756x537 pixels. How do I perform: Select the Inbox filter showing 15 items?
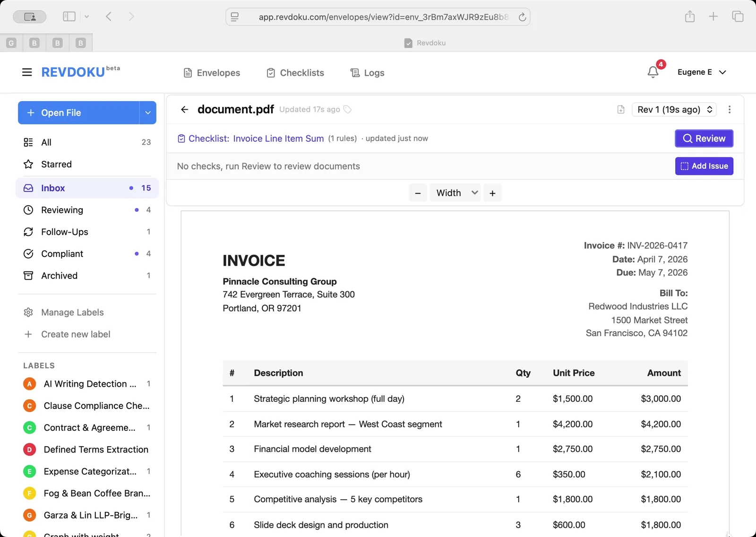[53, 188]
